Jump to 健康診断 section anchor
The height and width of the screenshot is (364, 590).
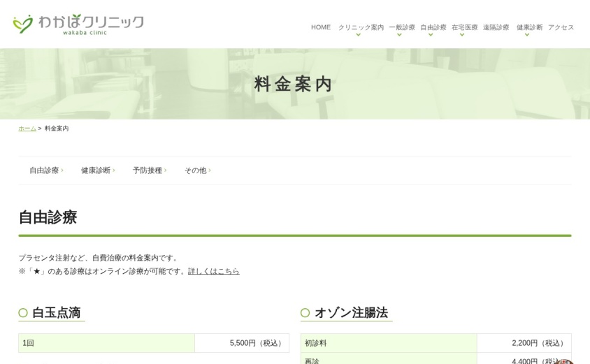point(98,170)
